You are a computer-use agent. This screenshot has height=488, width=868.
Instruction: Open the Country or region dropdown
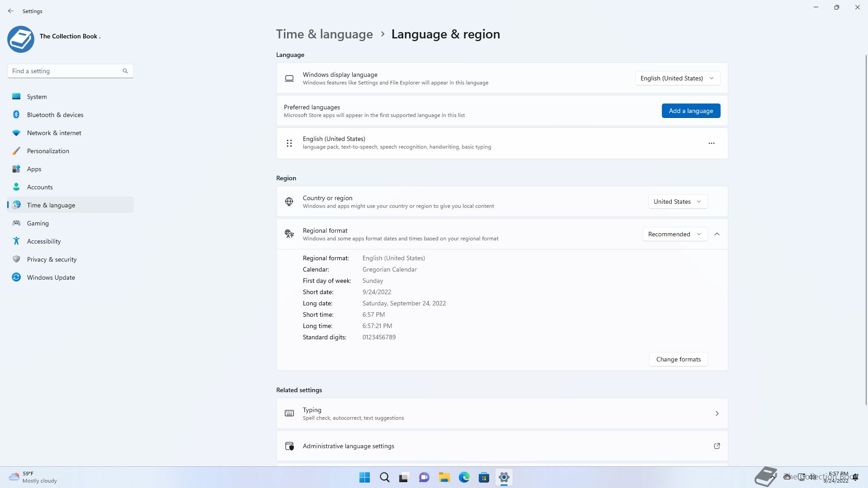pos(677,202)
